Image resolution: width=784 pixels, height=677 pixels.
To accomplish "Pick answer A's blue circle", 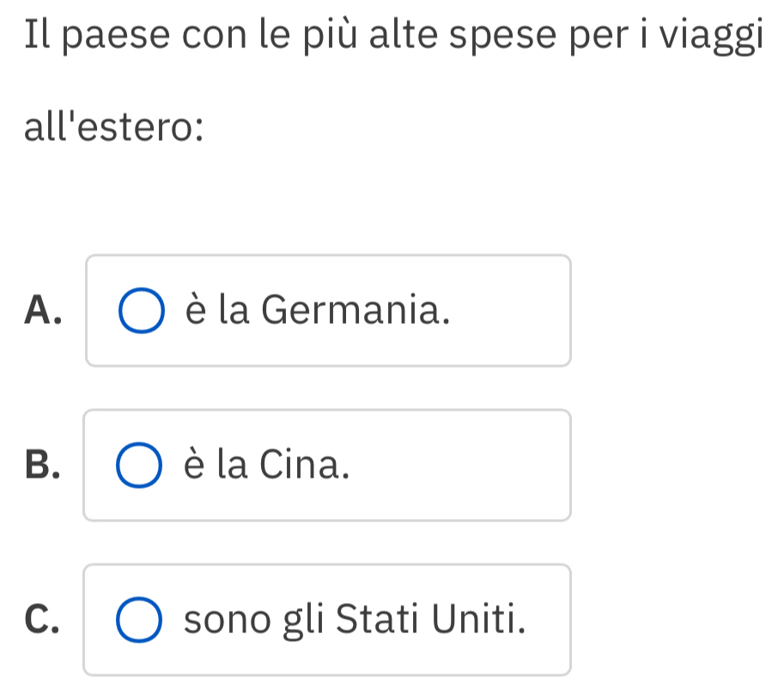I will coord(140,311).
